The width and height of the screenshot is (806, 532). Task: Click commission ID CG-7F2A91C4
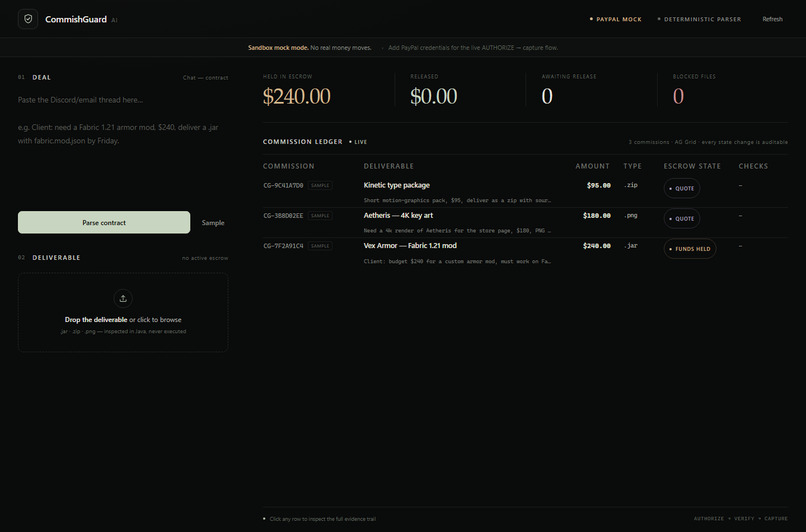point(283,246)
